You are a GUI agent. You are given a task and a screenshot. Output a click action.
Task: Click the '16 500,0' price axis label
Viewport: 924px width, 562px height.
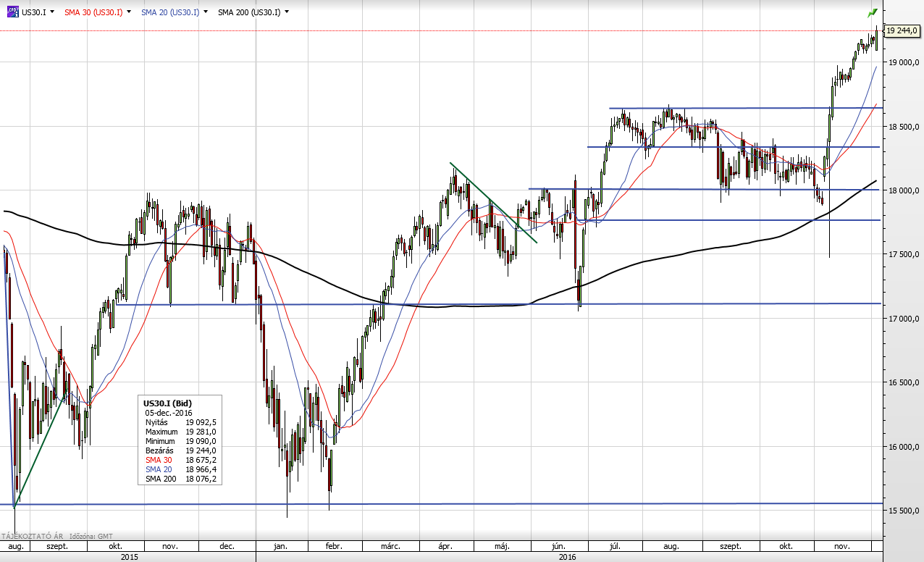pyautogui.click(x=904, y=382)
